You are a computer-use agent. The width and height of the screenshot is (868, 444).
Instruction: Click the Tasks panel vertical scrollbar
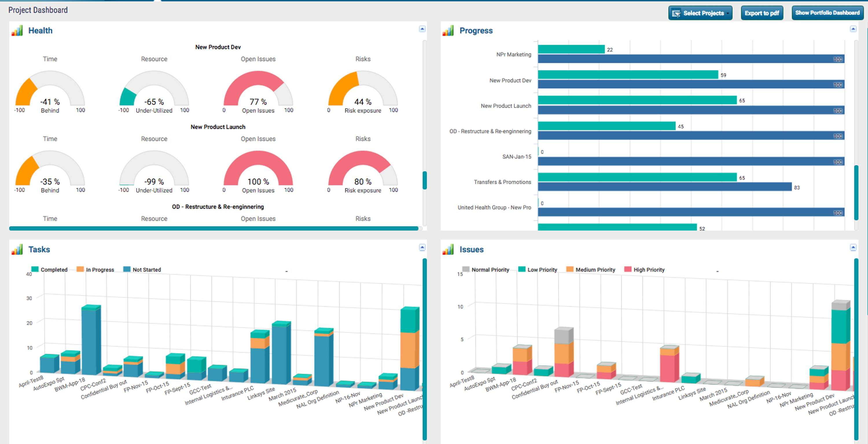coord(424,349)
